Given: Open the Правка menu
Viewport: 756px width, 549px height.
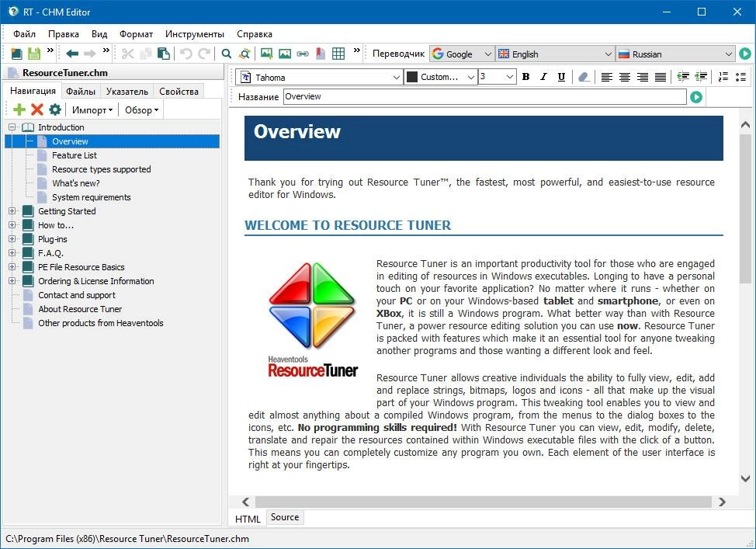Looking at the screenshot, I should pos(63,34).
